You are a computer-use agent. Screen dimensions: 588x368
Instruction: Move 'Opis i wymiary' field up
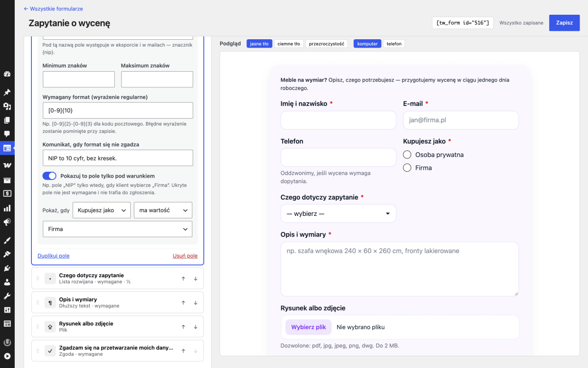(183, 303)
